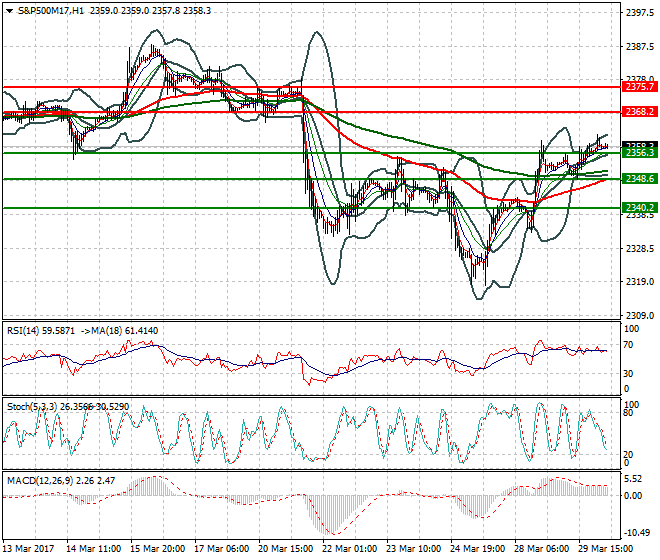This screenshot has width=660, height=560.
Task: Click the MACD scale value 5.52
Action: 633,479
